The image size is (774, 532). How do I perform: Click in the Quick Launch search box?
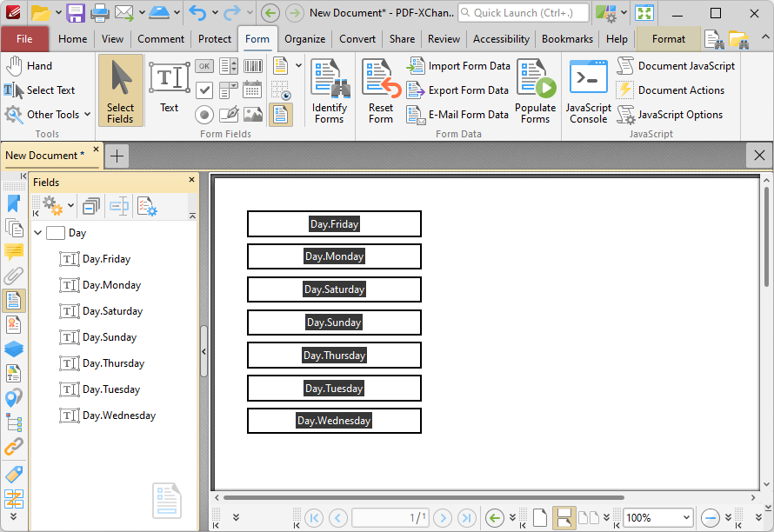coord(524,13)
